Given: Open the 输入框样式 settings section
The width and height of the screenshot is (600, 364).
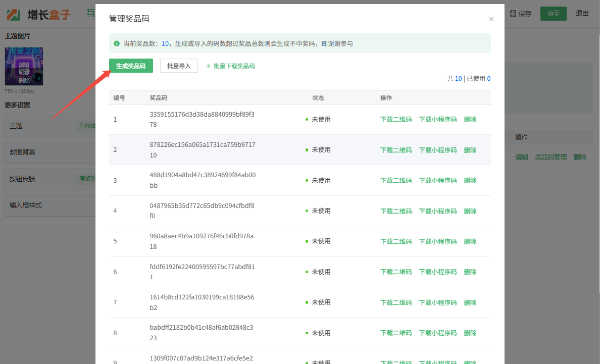Looking at the screenshot, I should click(49, 206).
